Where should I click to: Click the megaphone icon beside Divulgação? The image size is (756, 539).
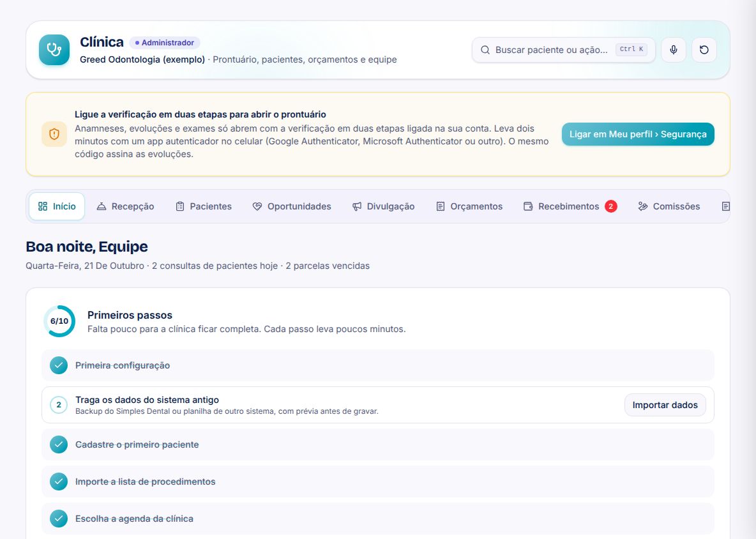(x=357, y=206)
